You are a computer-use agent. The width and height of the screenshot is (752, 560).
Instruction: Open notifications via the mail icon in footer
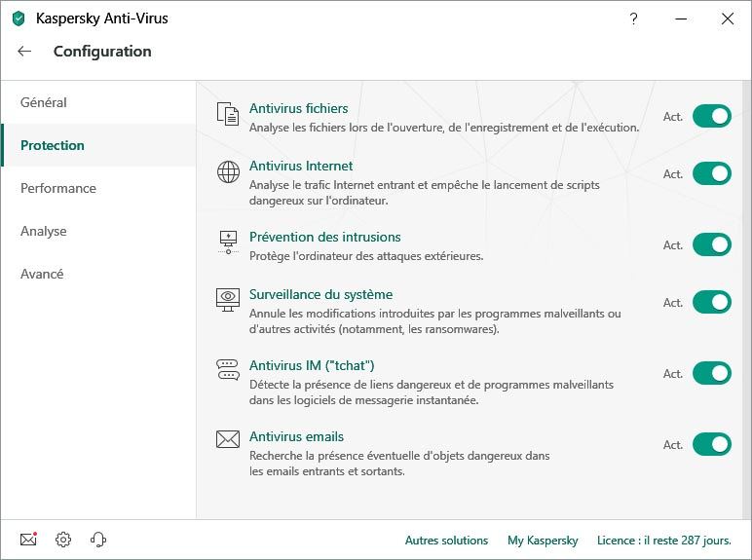coord(29,540)
